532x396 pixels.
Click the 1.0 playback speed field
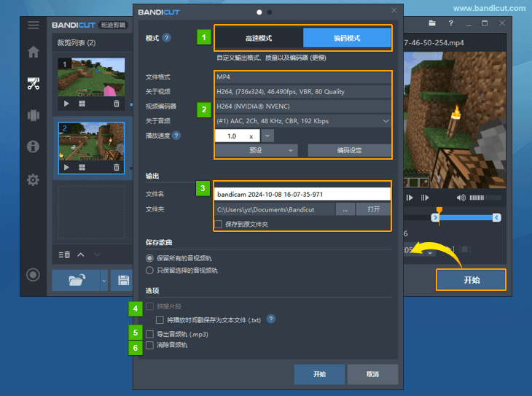pos(237,136)
